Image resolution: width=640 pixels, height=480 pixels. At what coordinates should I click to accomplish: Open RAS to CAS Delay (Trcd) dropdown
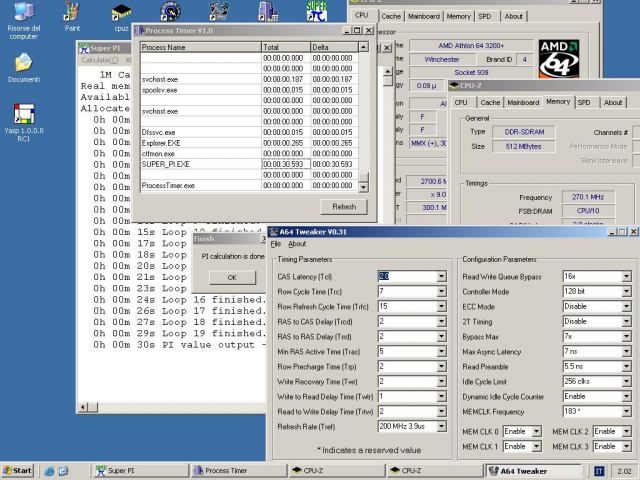(441, 322)
